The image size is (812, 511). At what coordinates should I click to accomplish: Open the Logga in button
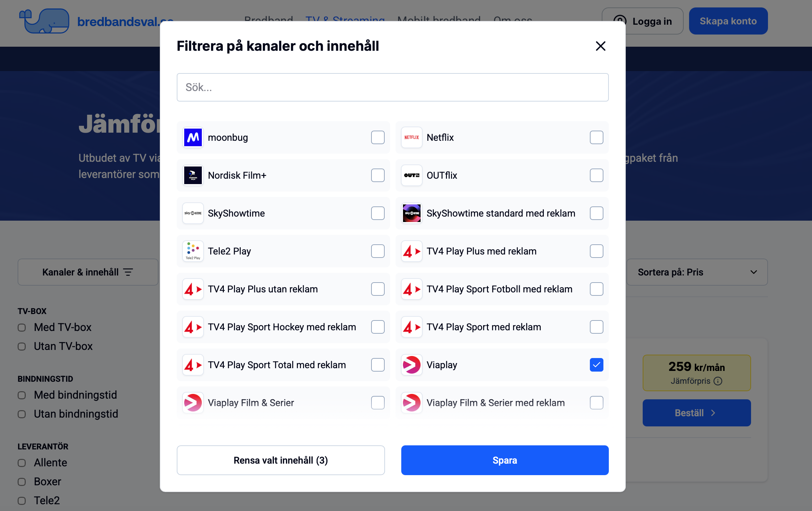point(642,21)
